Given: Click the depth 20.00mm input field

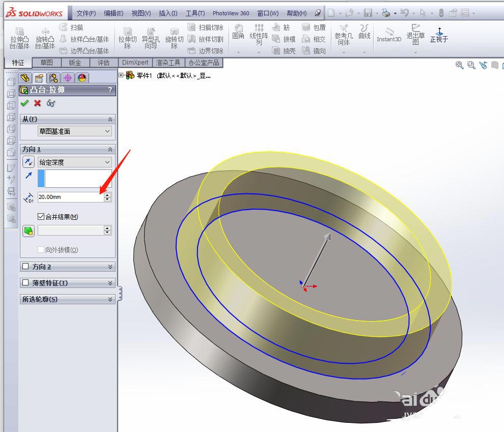Looking at the screenshot, I should click(71, 197).
